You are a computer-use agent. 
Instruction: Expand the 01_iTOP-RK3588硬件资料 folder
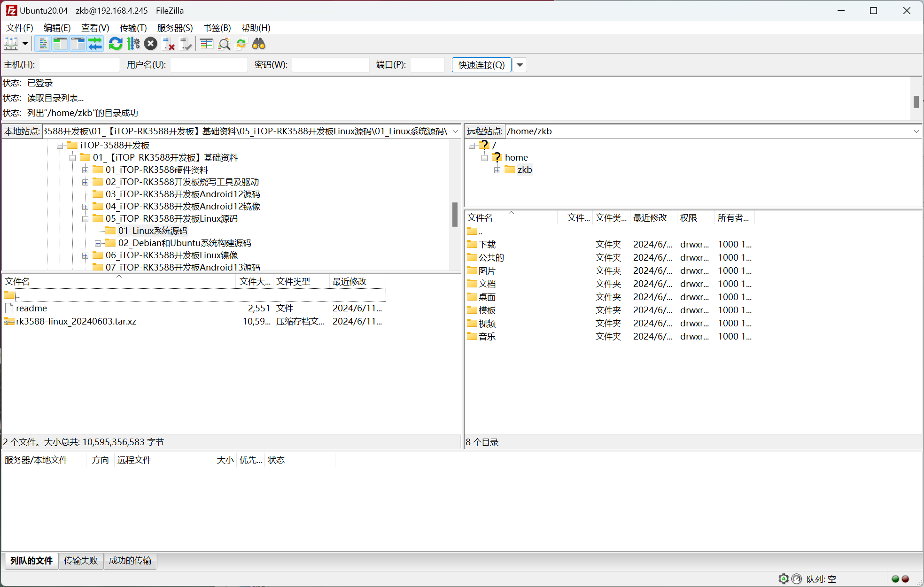85,170
